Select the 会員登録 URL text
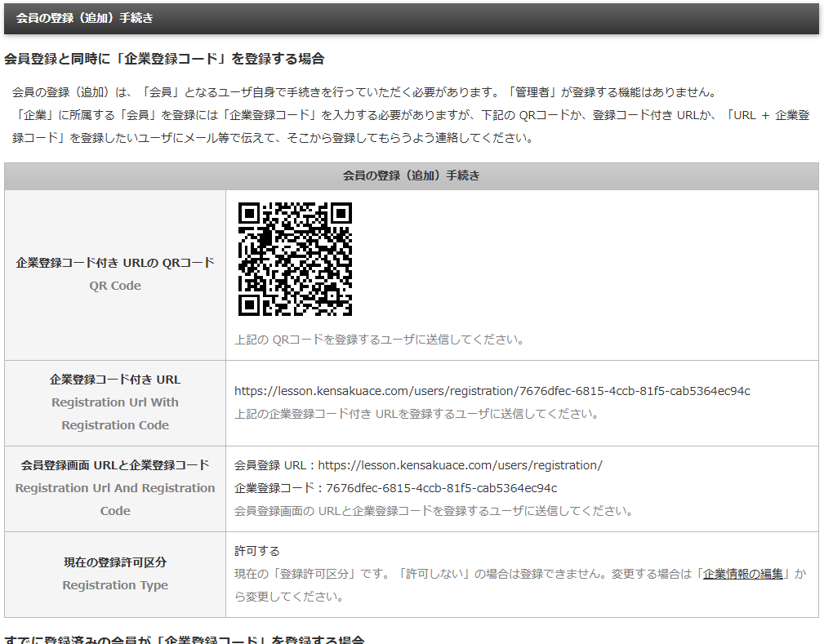Screen dimensions: 824x644 pos(417,465)
